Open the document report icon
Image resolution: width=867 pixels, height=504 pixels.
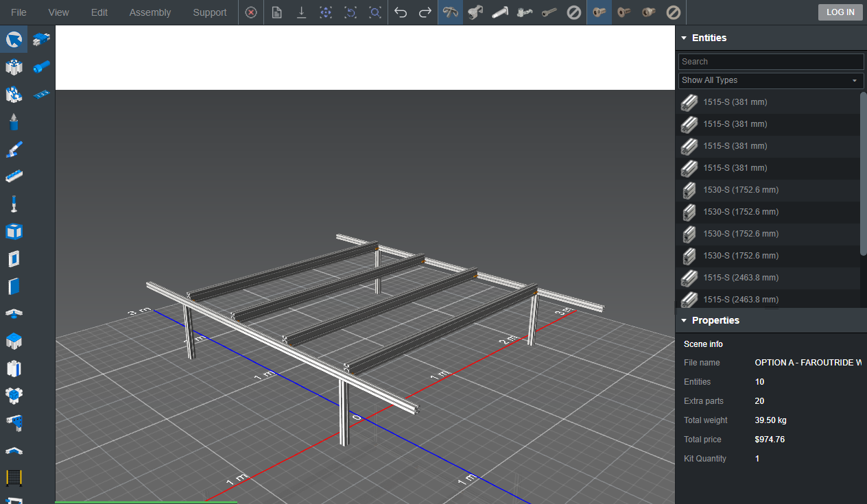[x=276, y=12]
